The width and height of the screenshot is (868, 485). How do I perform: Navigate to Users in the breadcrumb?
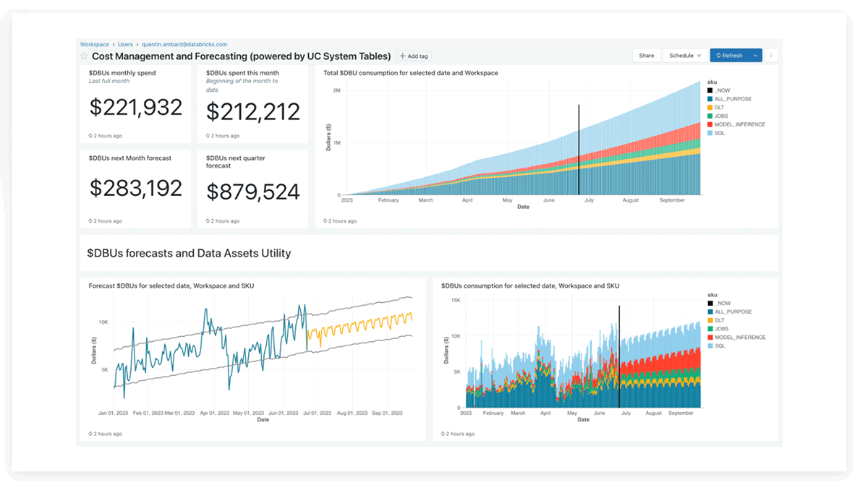[125, 45]
